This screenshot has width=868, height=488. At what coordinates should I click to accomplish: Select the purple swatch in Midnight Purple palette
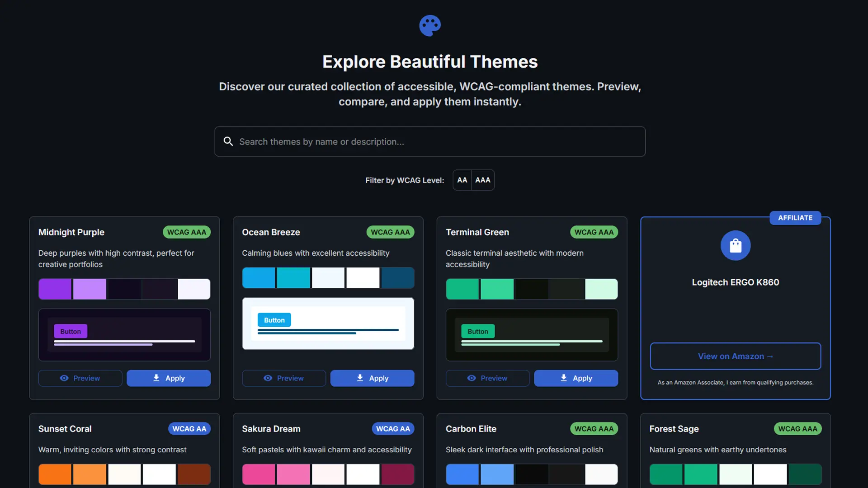coord(55,289)
